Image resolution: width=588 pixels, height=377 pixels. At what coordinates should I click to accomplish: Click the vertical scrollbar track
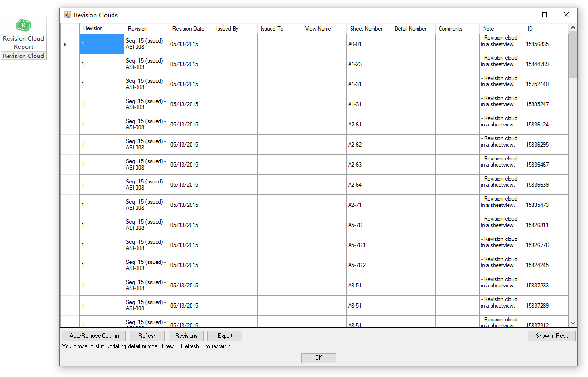point(572,192)
